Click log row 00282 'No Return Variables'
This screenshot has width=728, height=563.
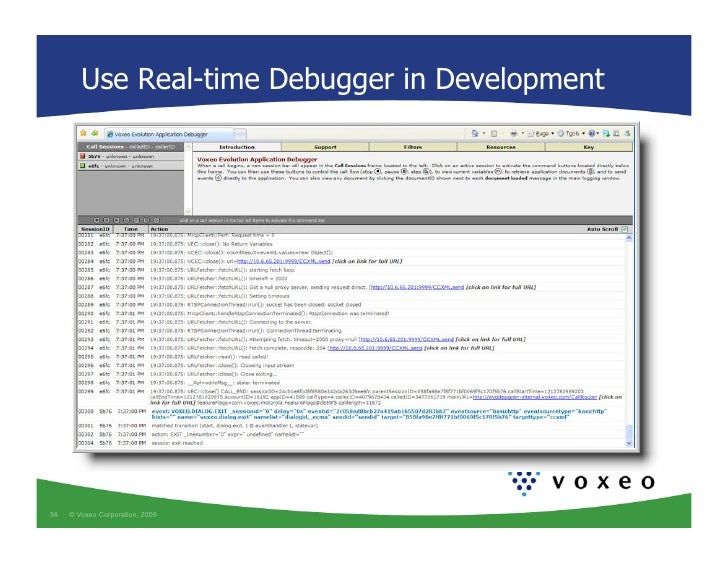point(351,244)
